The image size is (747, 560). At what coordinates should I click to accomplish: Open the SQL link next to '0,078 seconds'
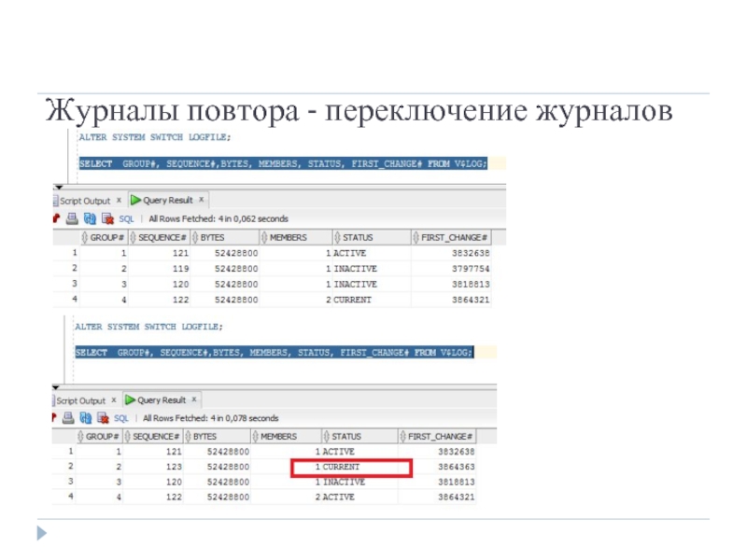(x=121, y=418)
